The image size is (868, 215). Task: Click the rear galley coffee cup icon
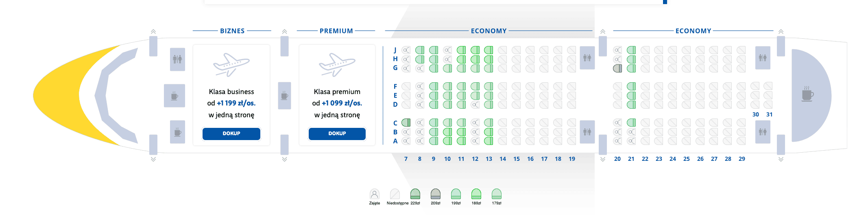point(807,94)
